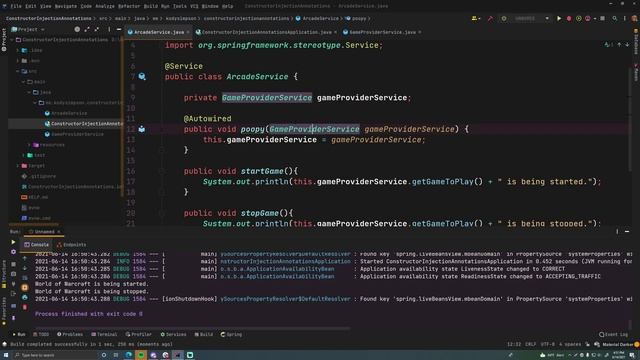Close the GameProviderService.java tab
The width and height of the screenshot is (640, 360).
tap(420, 32)
